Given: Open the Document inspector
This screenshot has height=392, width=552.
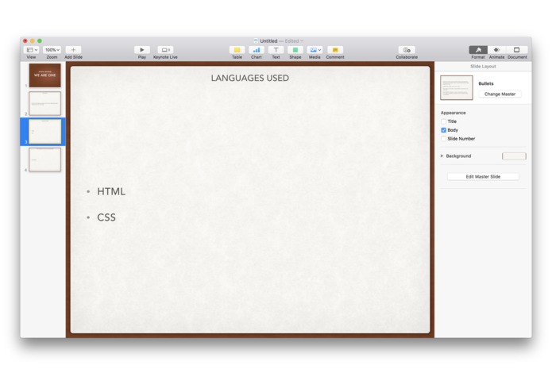Looking at the screenshot, I should [x=517, y=50].
